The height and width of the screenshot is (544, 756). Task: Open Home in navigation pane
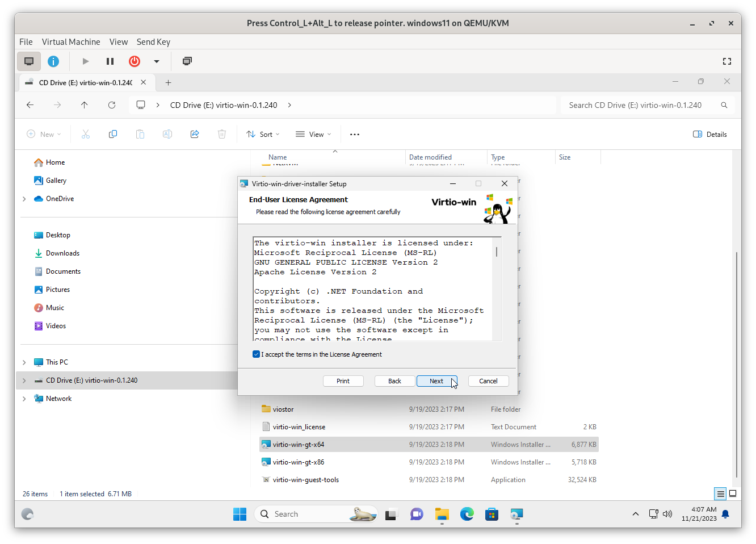coord(55,162)
